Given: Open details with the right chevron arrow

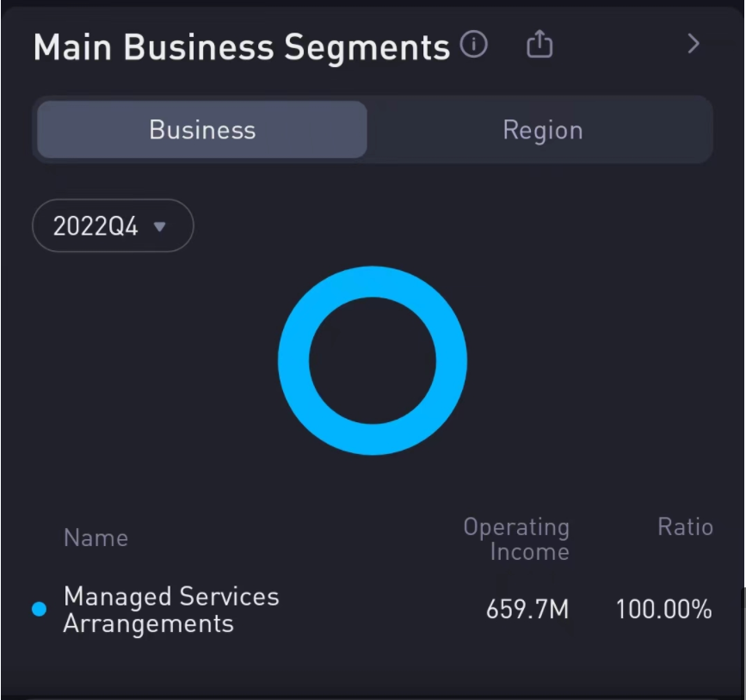Looking at the screenshot, I should point(694,44).
